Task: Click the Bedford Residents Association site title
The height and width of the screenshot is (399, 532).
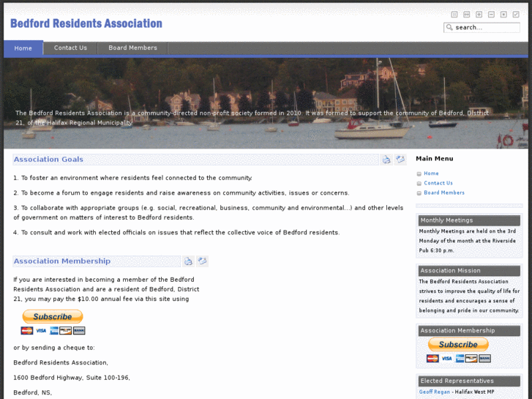Action: pos(86,23)
